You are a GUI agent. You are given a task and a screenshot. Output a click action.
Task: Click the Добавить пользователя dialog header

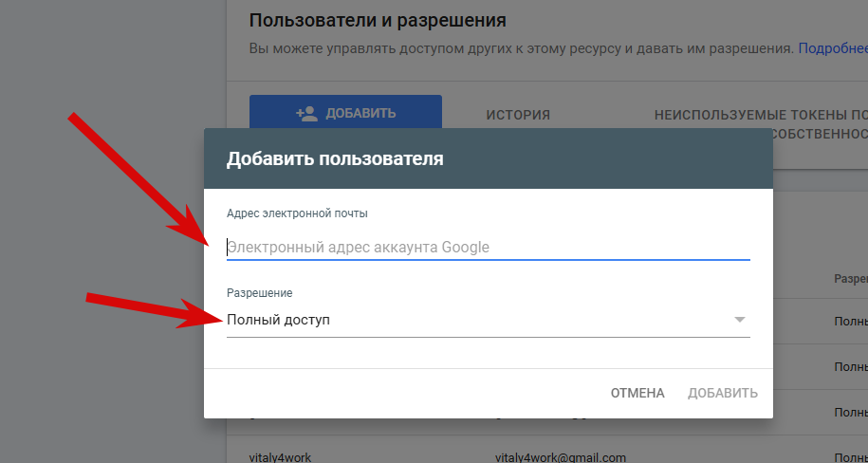(488, 158)
